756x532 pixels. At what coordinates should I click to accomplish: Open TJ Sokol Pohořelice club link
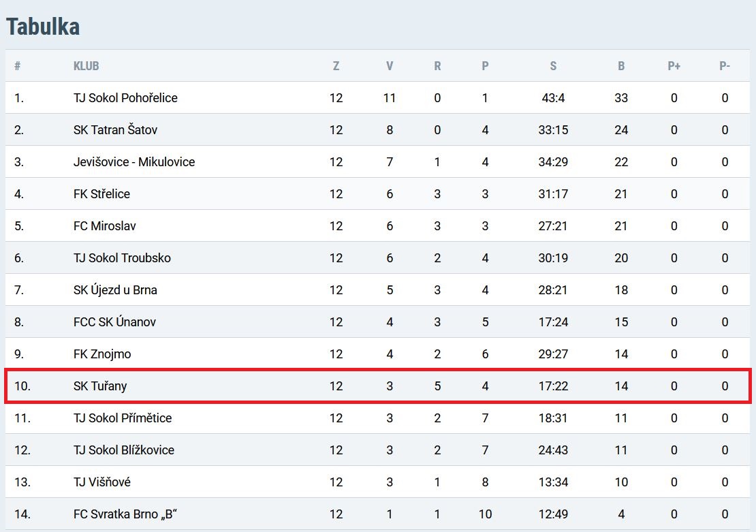tap(125, 98)
